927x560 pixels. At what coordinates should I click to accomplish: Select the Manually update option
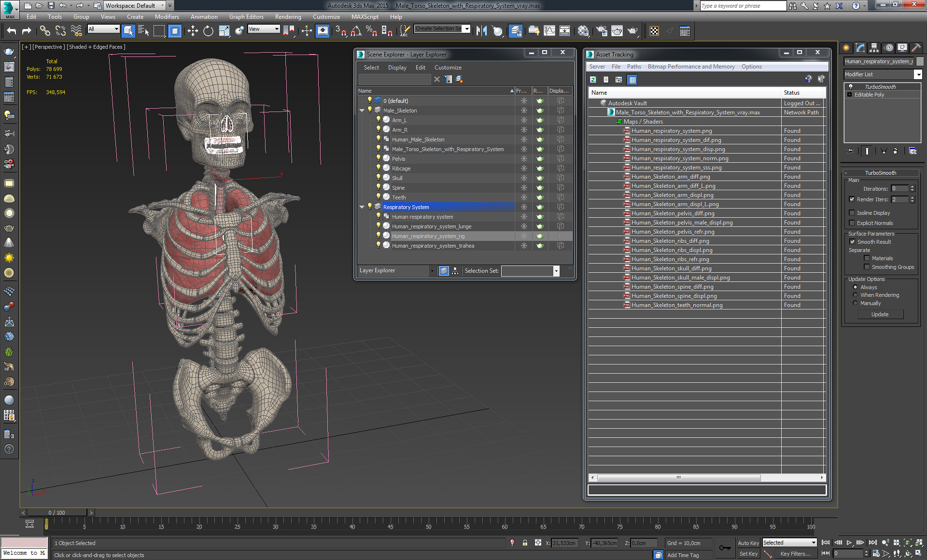click(856, 303)
